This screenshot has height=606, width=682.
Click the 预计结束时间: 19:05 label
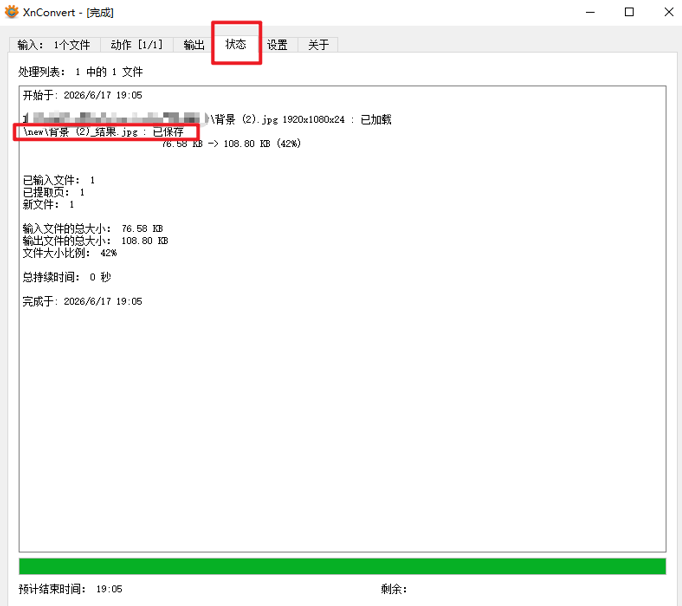coord(70,589)
